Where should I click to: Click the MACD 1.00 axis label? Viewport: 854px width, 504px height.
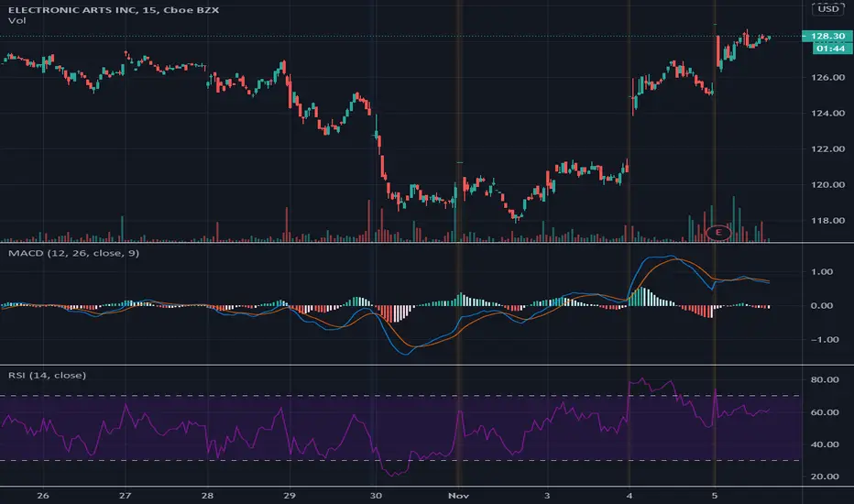pos(822,272)
